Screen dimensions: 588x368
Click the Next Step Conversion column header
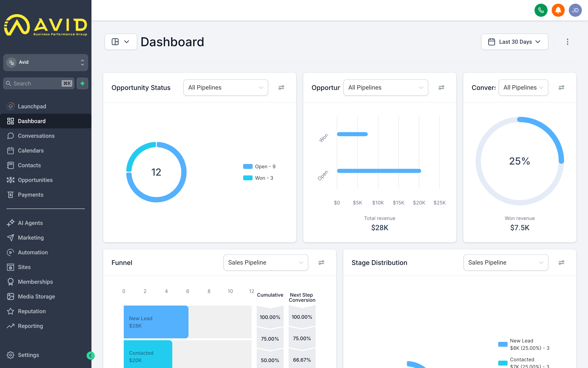(302, 297)
